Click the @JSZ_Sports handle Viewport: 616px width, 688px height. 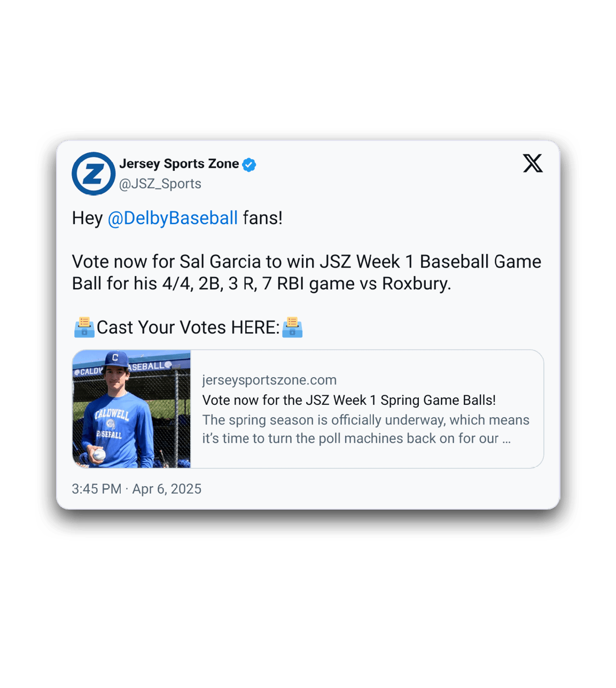pos(160,184)
